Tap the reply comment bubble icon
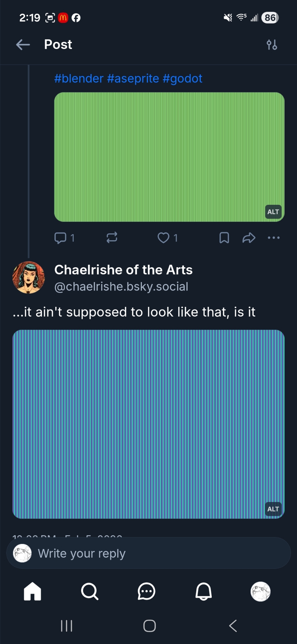297x644 pixels. [x=60, y=238]
